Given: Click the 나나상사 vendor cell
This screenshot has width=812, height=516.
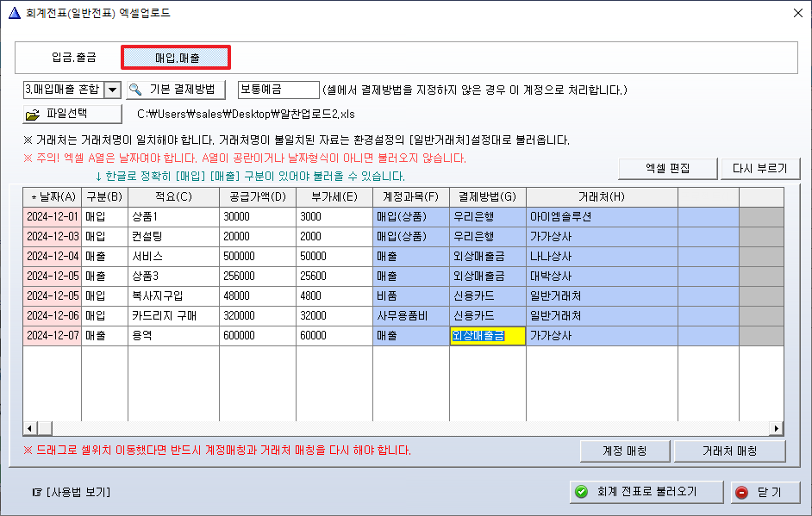Looking at the screenshot, I should 602,256.
